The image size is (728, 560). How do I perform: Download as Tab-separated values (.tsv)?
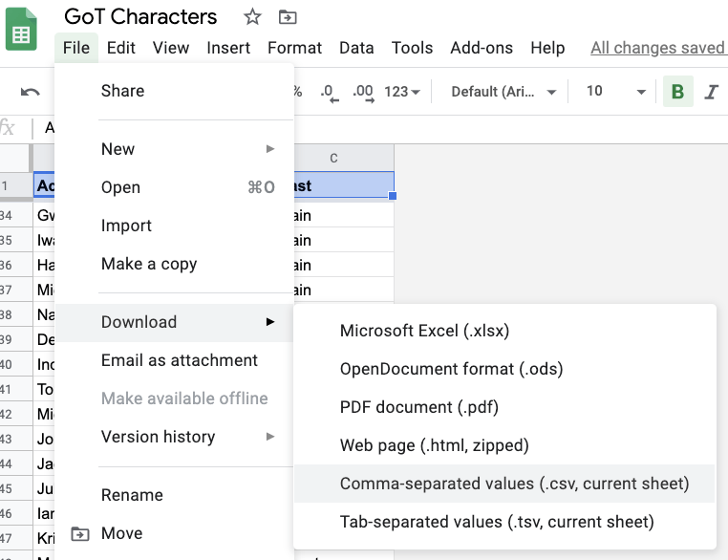pyautogui.click(x=504, y=522)
